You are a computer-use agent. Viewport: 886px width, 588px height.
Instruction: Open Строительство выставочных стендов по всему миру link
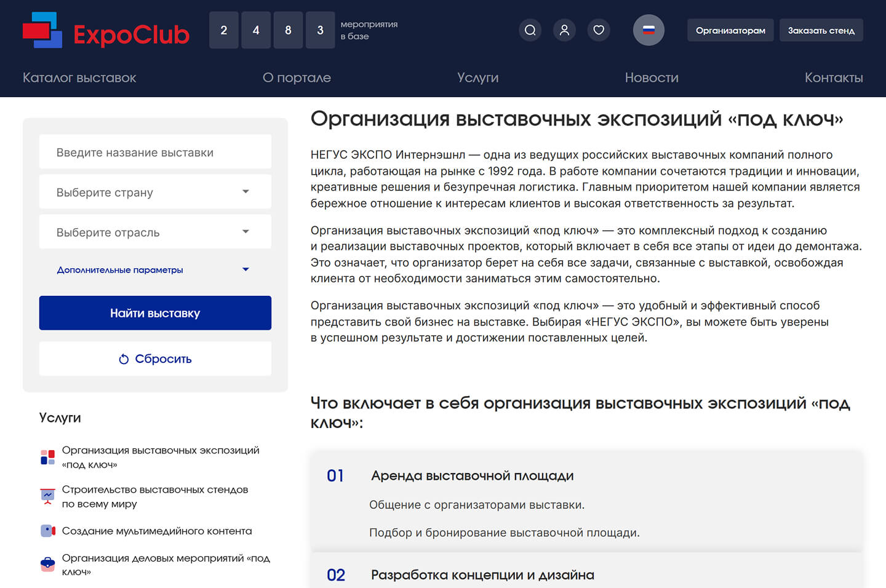pos(155,496)
